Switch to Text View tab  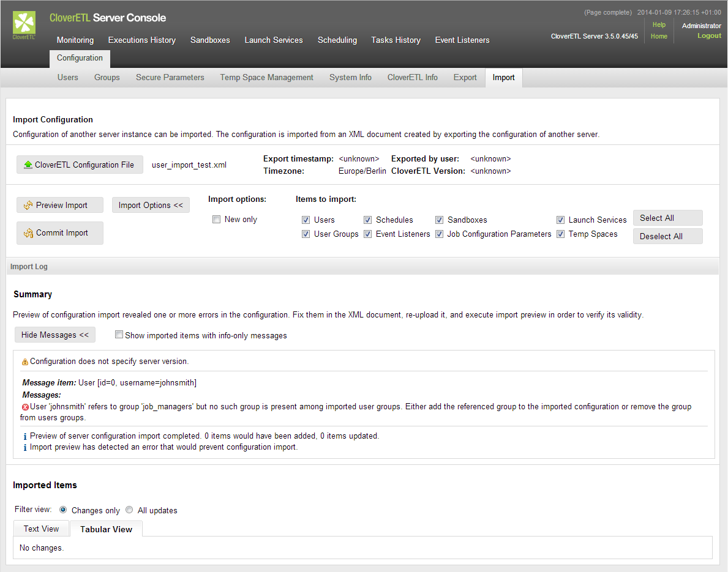[41, 529]
